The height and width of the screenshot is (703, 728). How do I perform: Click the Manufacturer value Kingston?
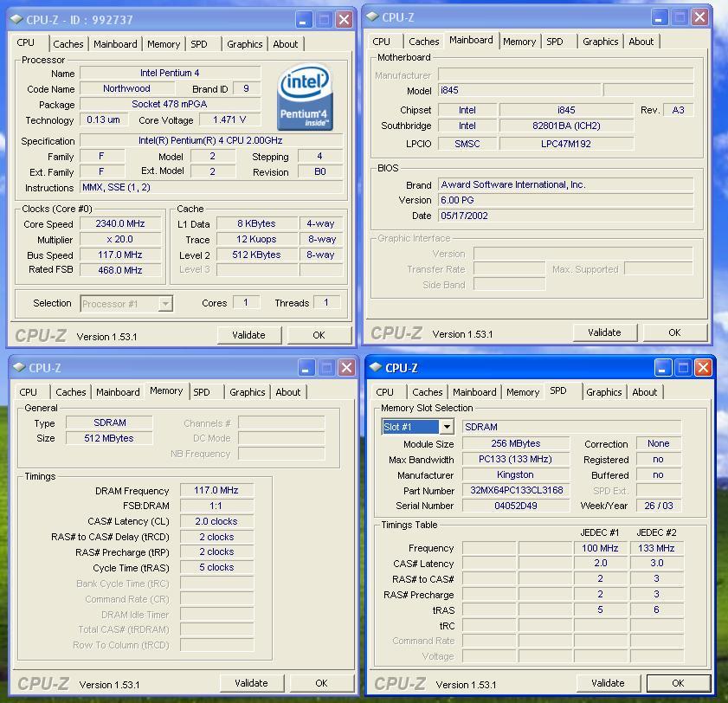coord(516,474)
